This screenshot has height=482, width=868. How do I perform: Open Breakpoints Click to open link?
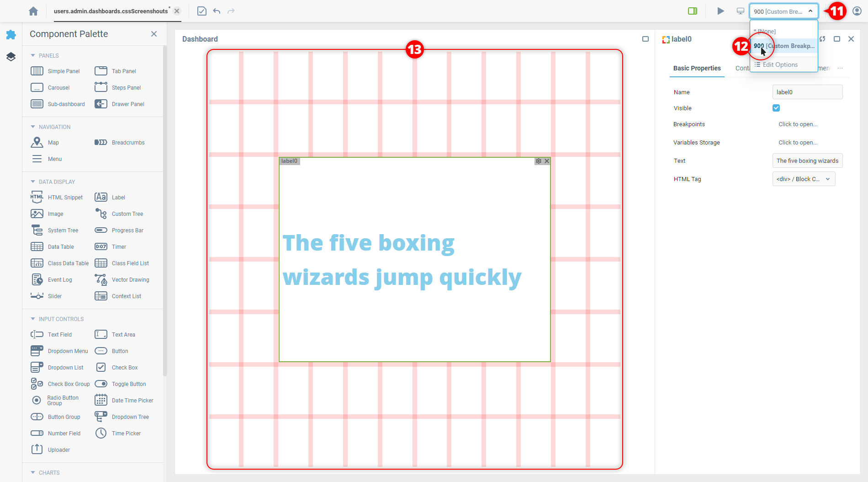click(x=798, y=124)
